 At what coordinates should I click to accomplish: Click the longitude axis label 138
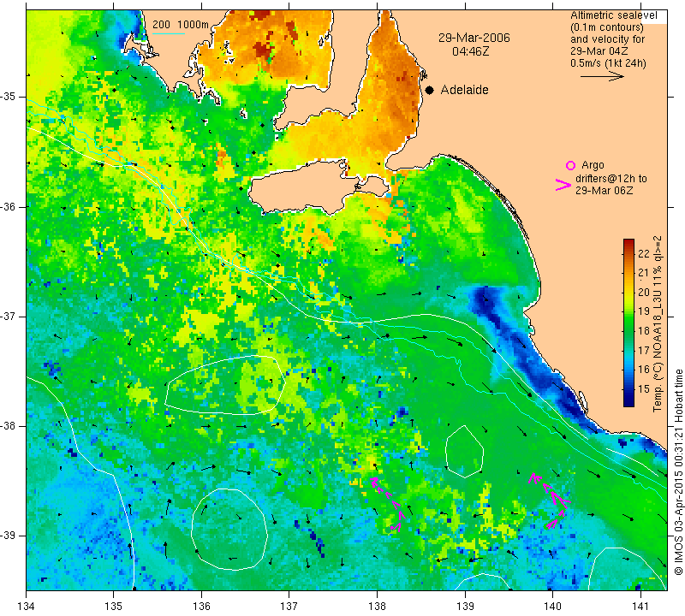pos(377,606)
